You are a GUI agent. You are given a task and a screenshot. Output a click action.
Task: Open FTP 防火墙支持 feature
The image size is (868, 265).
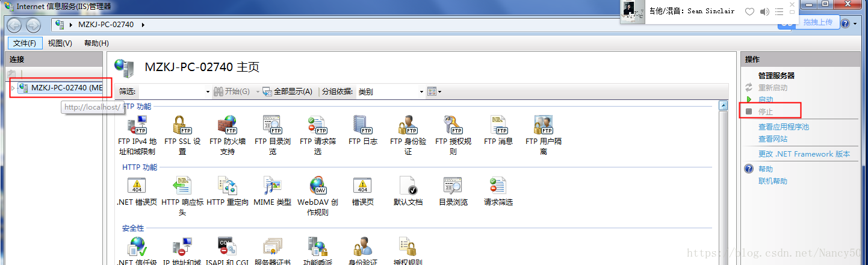[x=228, y=135]
